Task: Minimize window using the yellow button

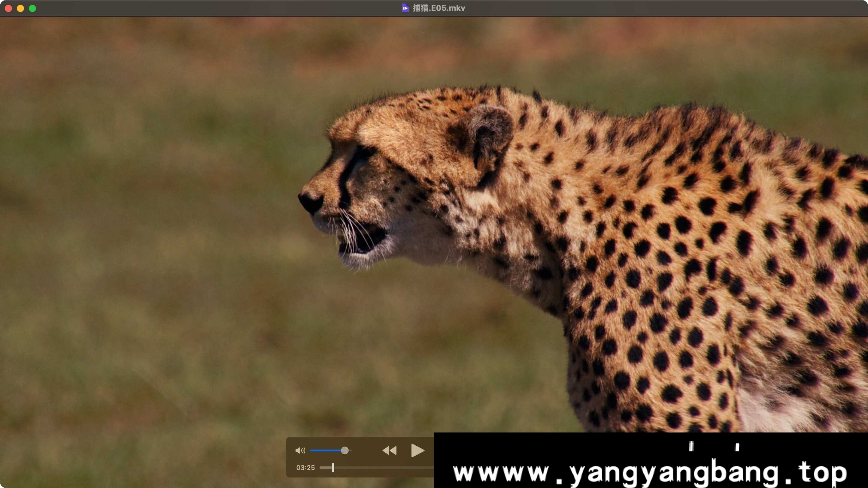Action: click(20, 8)
